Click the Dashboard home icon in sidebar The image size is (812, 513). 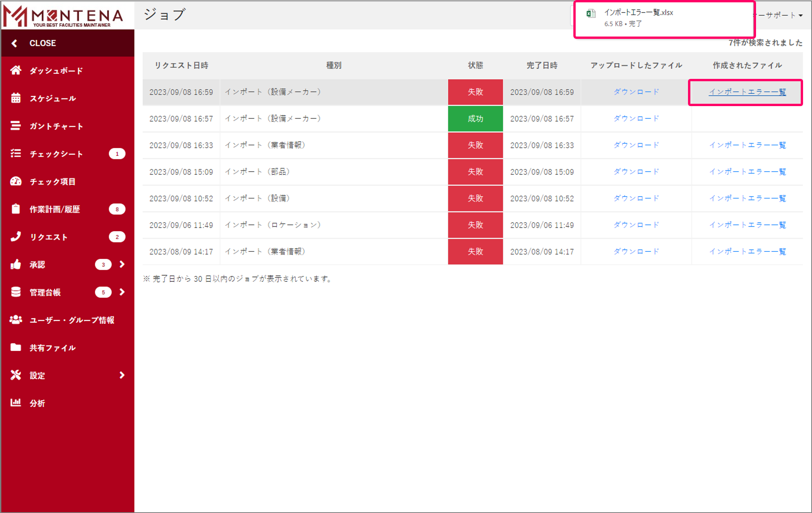[x=16, y=70]
